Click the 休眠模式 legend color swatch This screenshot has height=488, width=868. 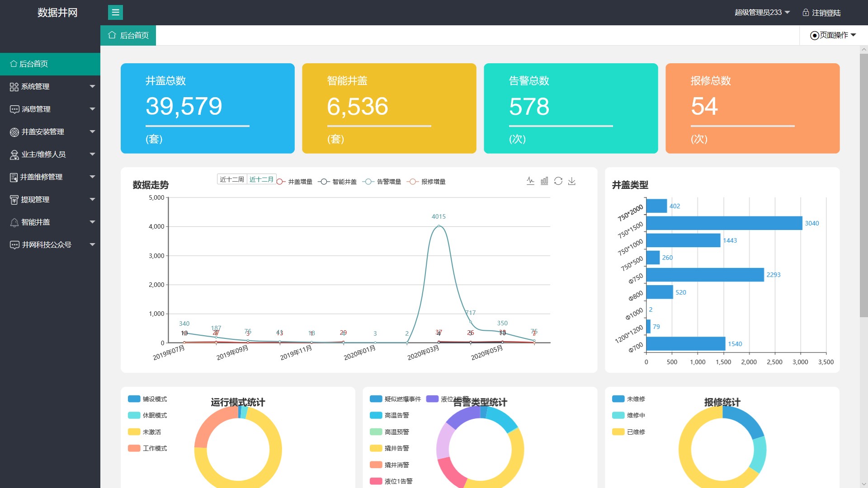point(134,415)
